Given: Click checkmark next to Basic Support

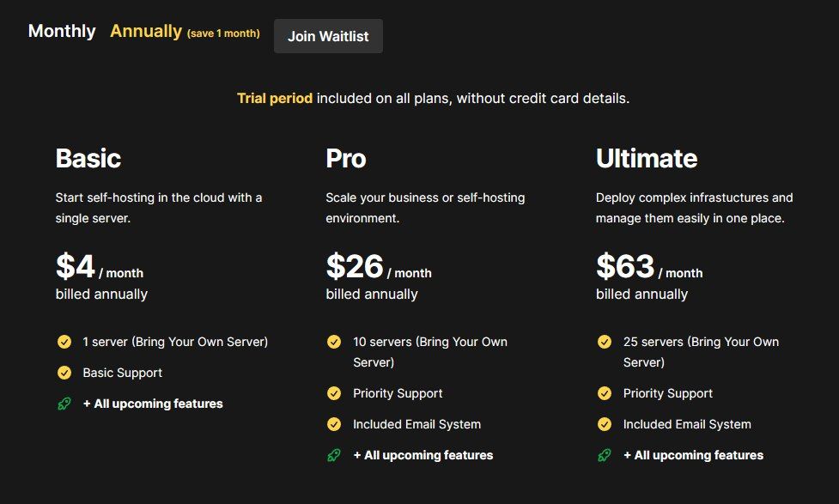Looking at the screenshot, I should (64, 373).
